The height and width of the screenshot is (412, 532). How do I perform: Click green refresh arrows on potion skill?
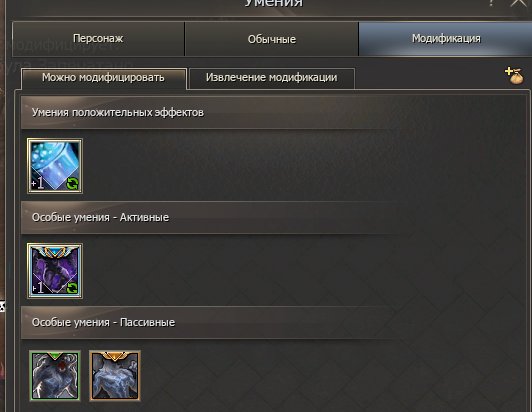point(72,184)
